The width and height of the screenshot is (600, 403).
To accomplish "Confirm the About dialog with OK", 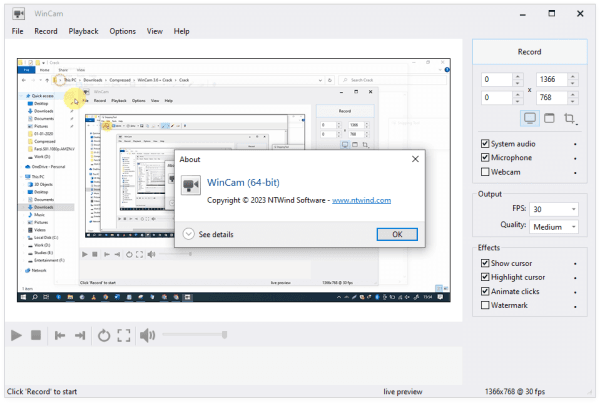I will (397, 234).
